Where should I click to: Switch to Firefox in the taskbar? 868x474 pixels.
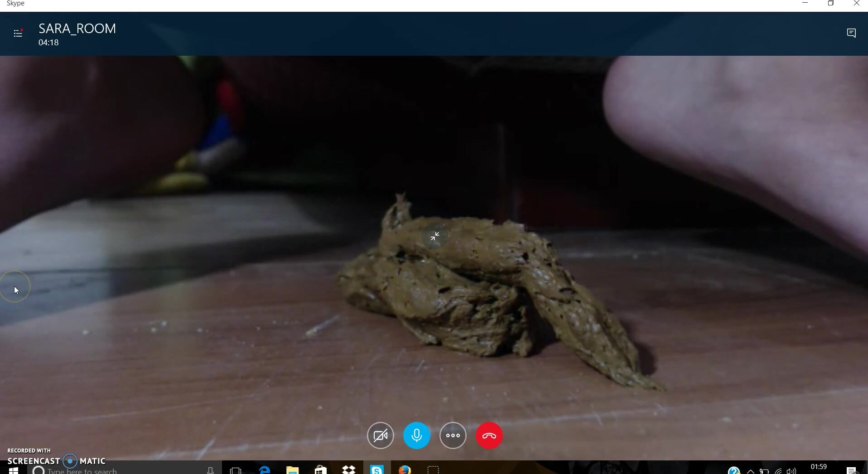pyautogui.click(x=405, y=470)
